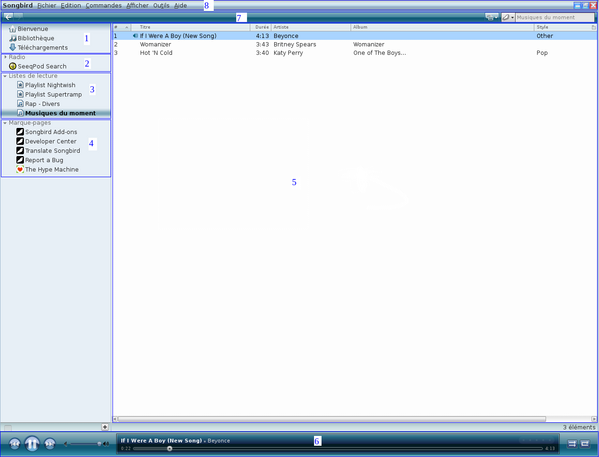Select track Womanizer title
Image resolution: width=599 pixels, height=457 pixels.
coord(155,44)
